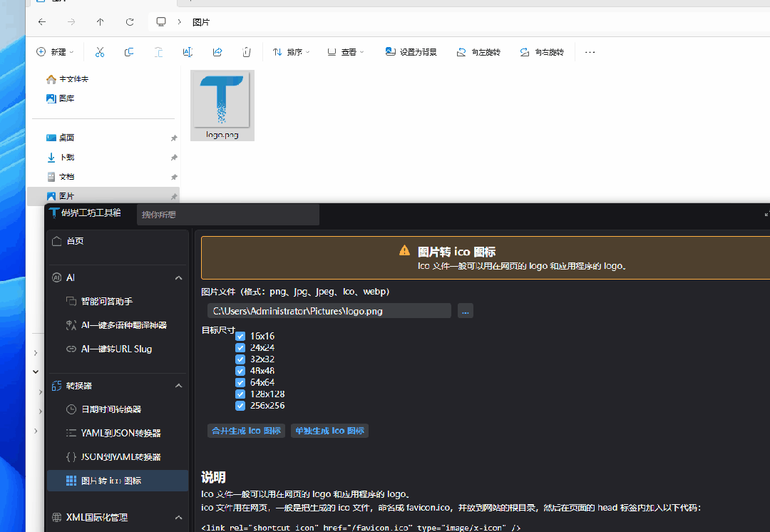Collapse the 转换器 converters section chevron
The height and width of the screenshot is (532, 770).
pyautogui.click(x=178, y=386)
